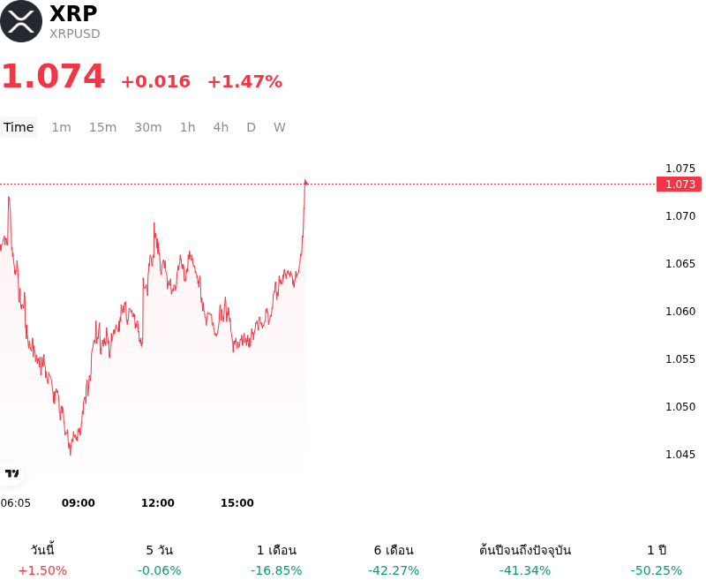Click the XRP coin logo icon
The height and width of the screenshot is (588, 706).
tap(21, 21)
